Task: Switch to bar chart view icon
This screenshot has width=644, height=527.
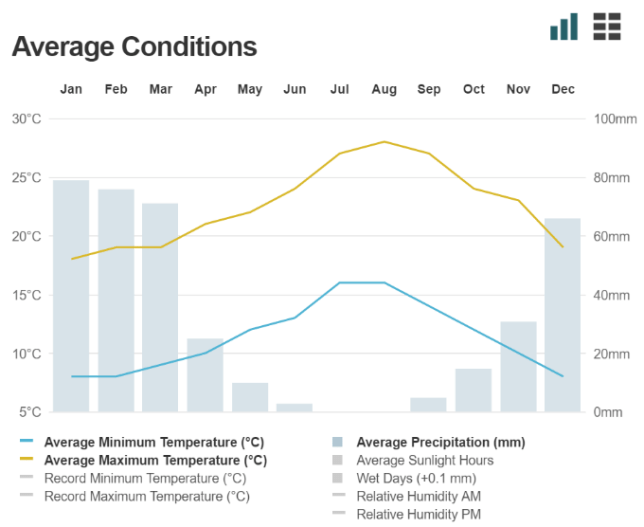Action: 564,27
